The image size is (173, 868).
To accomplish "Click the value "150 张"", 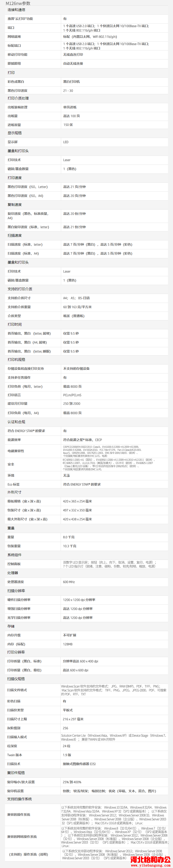I will pos(68,125).
